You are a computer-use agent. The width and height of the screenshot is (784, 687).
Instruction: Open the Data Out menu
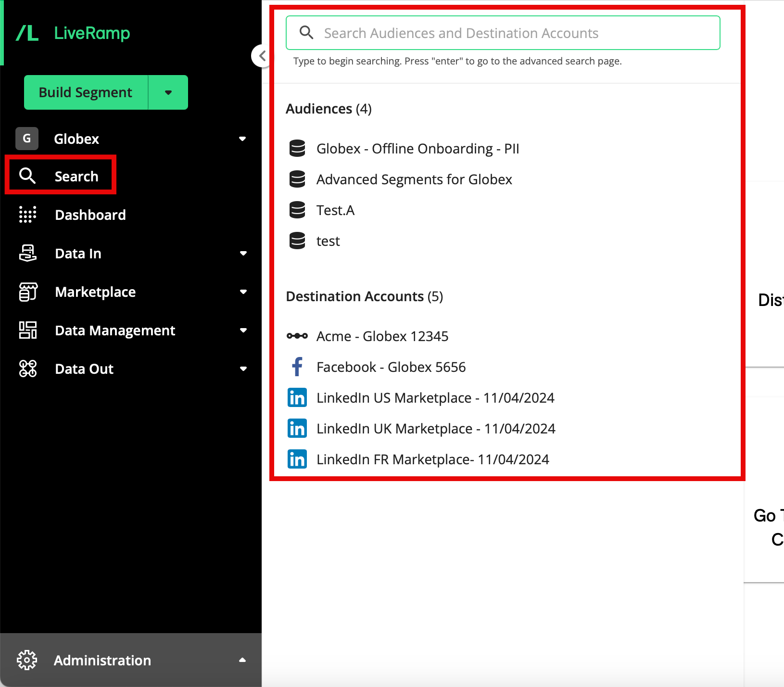pyautogui.click(x=84, y=369)
